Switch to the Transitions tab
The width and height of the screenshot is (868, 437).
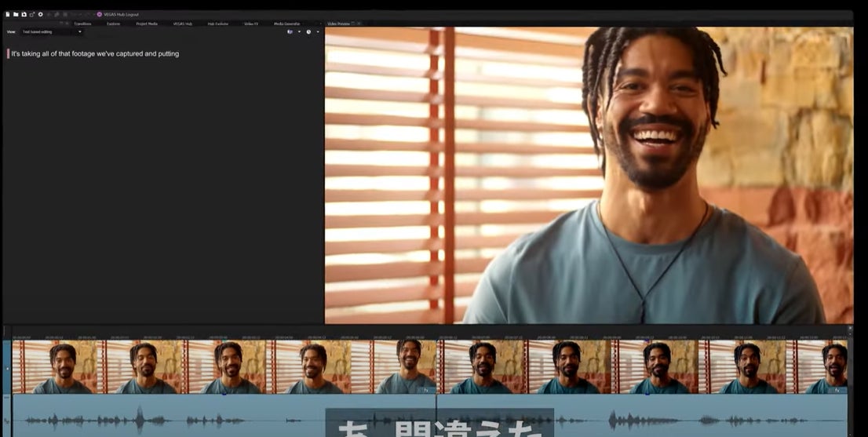[82, 24]
